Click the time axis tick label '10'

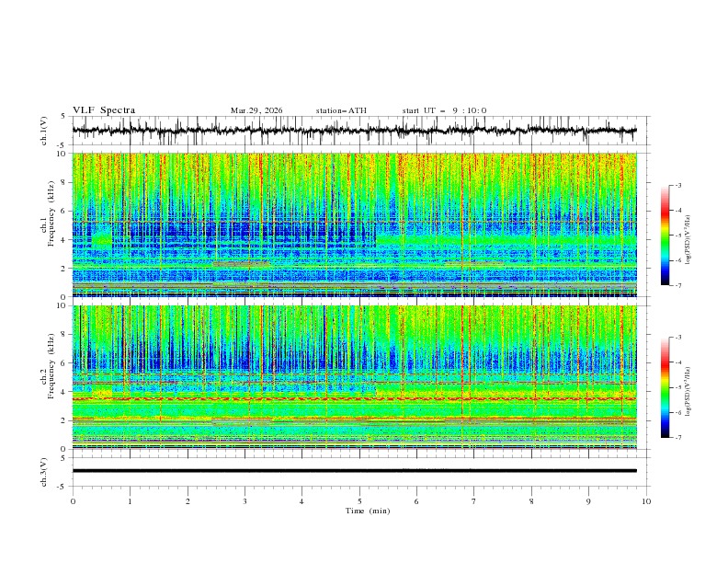pyautogui.click(x=646, y=501)
